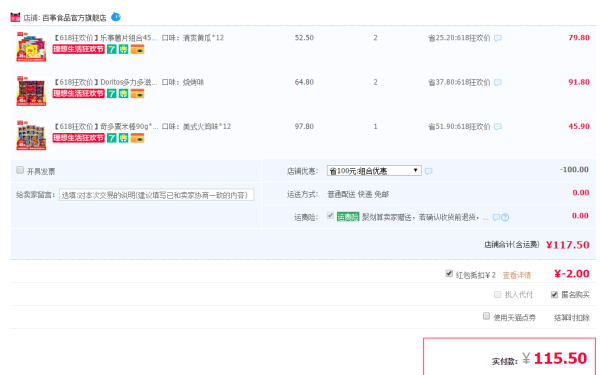Click the 91.80 subtotal
This screenshot has height=375, width=600.
tap(579, 82)
